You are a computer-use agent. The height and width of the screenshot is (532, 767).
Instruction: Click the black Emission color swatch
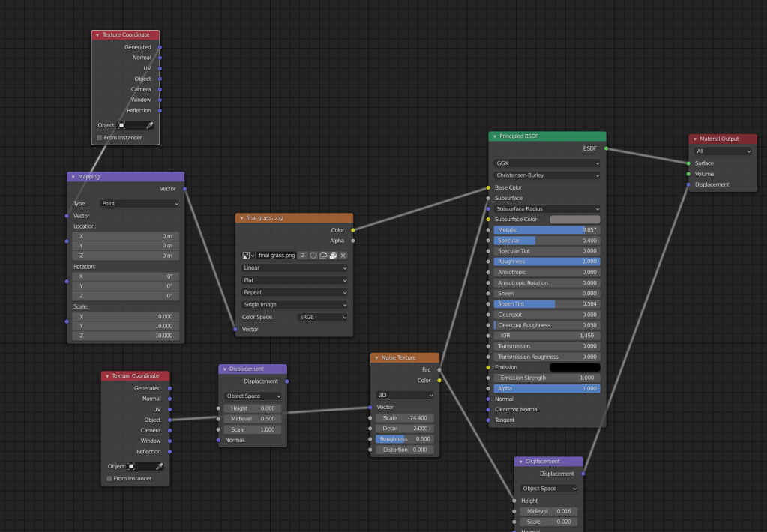[575, 367]
